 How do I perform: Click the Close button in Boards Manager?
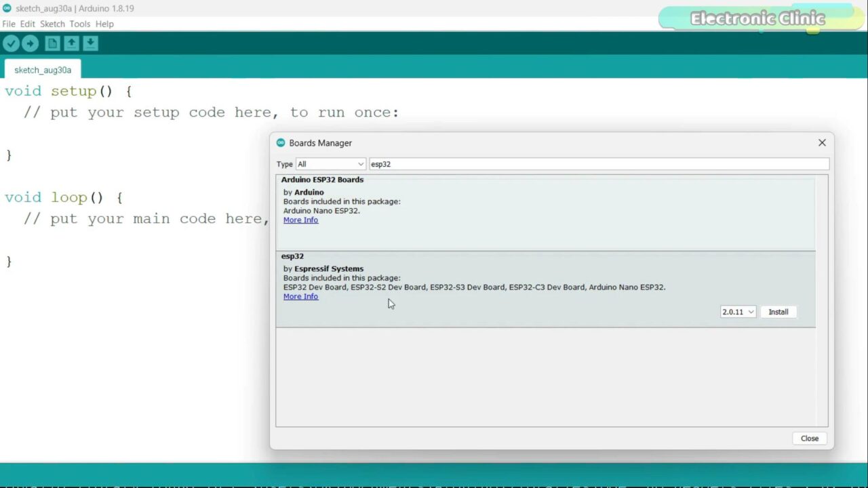[x=810, y=439]
